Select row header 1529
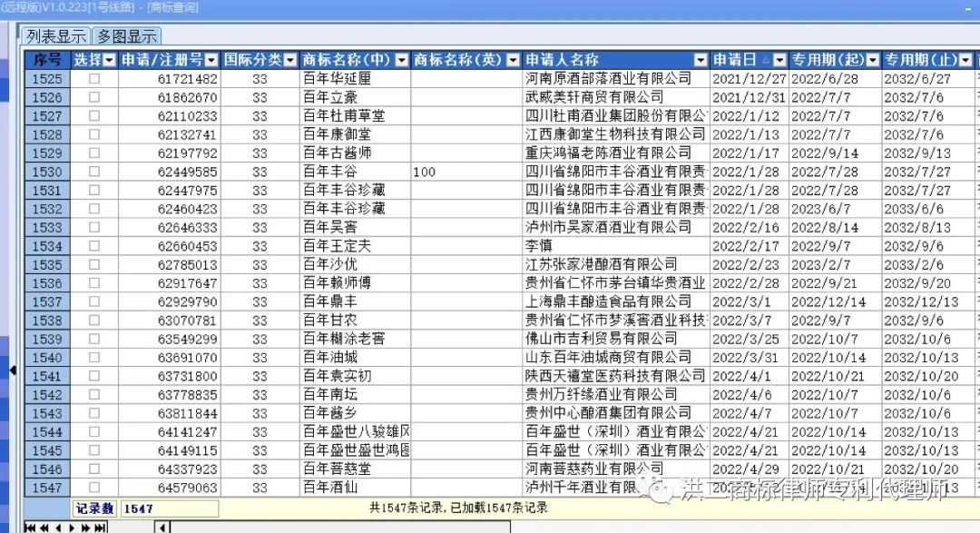 point(47,153)
